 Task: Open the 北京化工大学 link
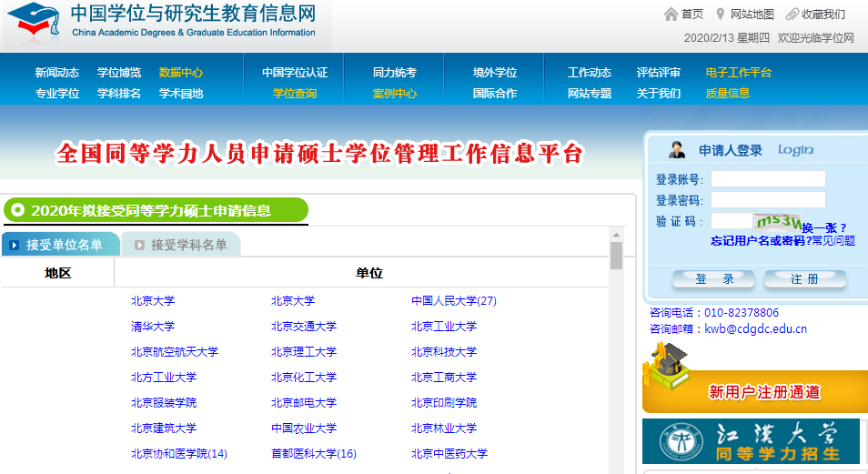click(304, 377)
